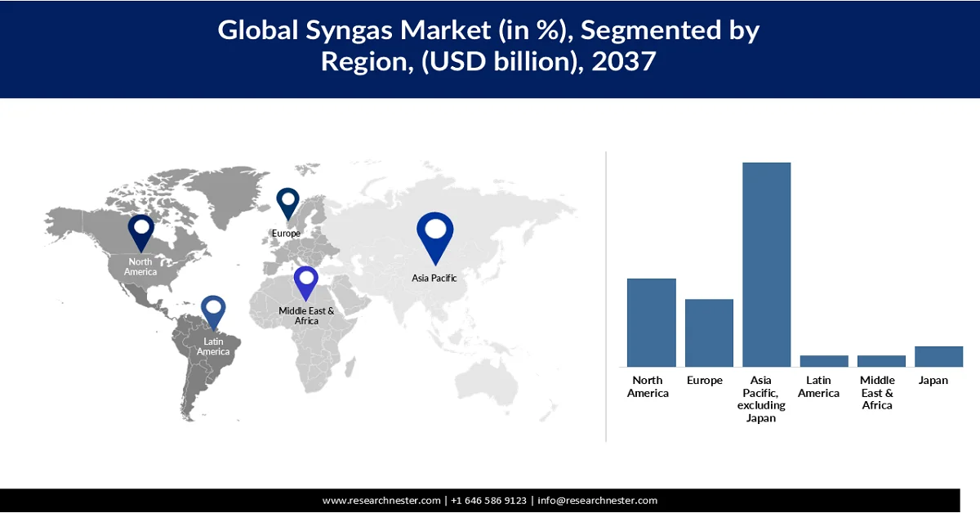Select the 'Latin America' map label
Image resolution: width=980 pixels, height=513 pixels.
pos(213,346)
